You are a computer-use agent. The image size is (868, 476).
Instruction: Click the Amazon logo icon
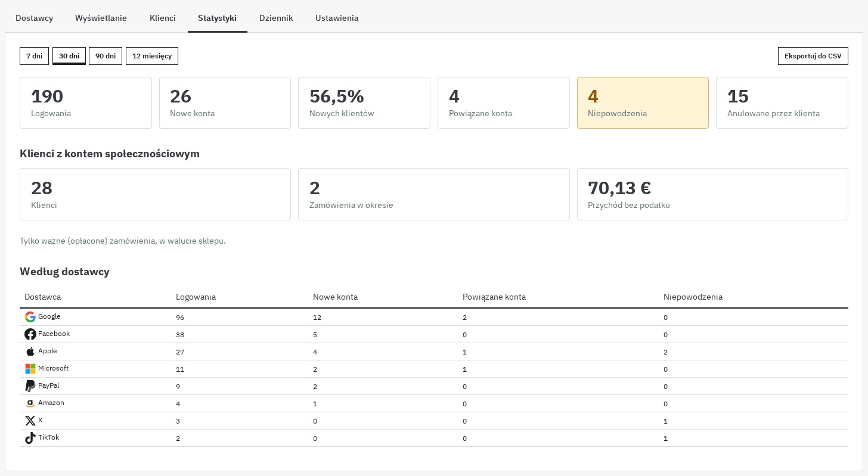pos(30,403)
